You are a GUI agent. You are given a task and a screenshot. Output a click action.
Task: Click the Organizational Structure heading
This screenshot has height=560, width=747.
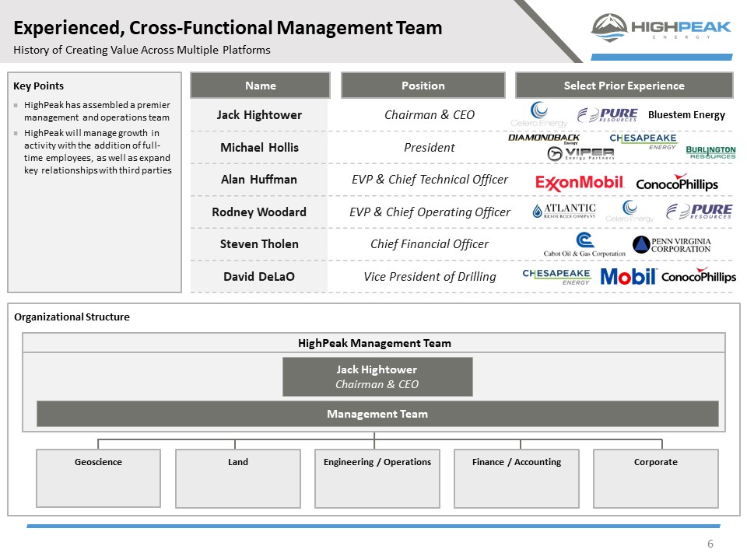(72, 317)
